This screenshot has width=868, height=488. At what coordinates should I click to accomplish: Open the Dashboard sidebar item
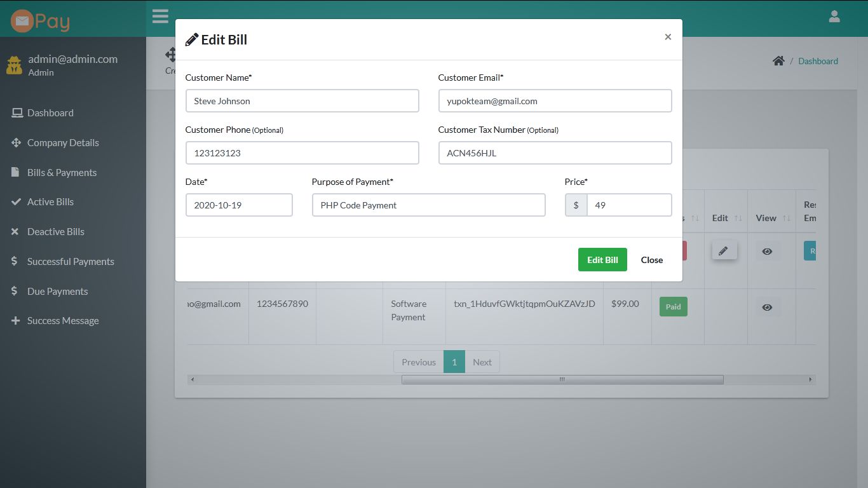(x=50, y=112)
